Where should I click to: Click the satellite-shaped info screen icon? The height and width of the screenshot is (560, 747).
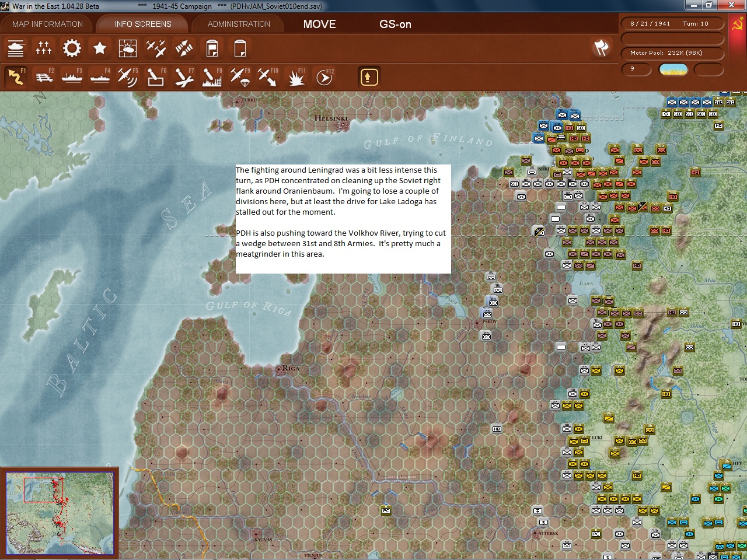184,48
